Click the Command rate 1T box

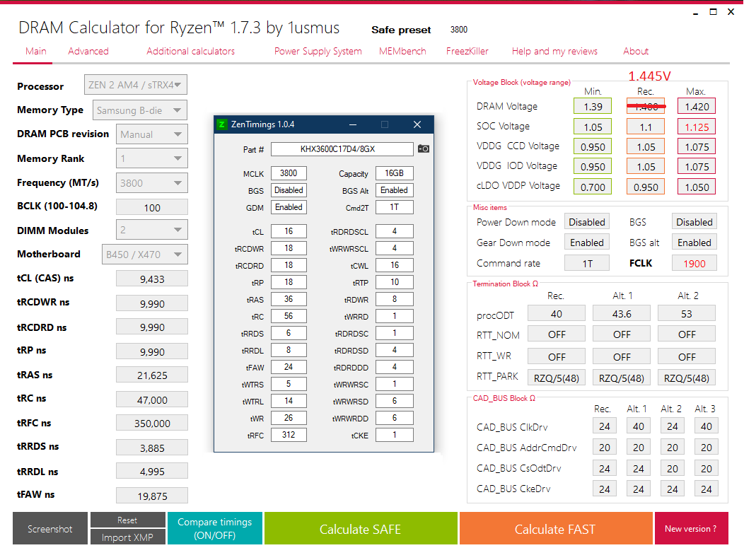click(x=587, y=264)
